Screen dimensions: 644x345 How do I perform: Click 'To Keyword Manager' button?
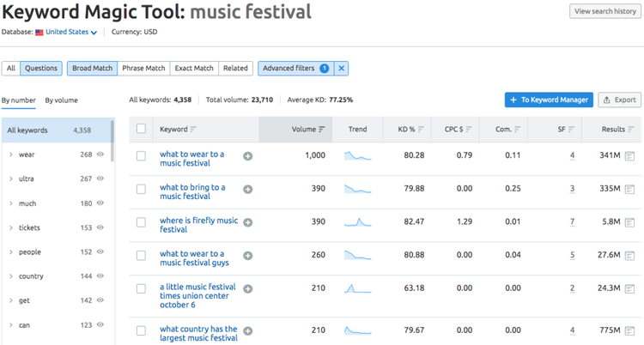click(x=549, y=100)
